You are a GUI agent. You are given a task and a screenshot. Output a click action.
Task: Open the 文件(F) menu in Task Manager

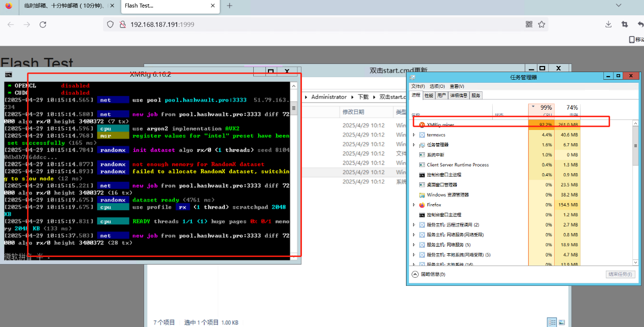tap(419, 86)
